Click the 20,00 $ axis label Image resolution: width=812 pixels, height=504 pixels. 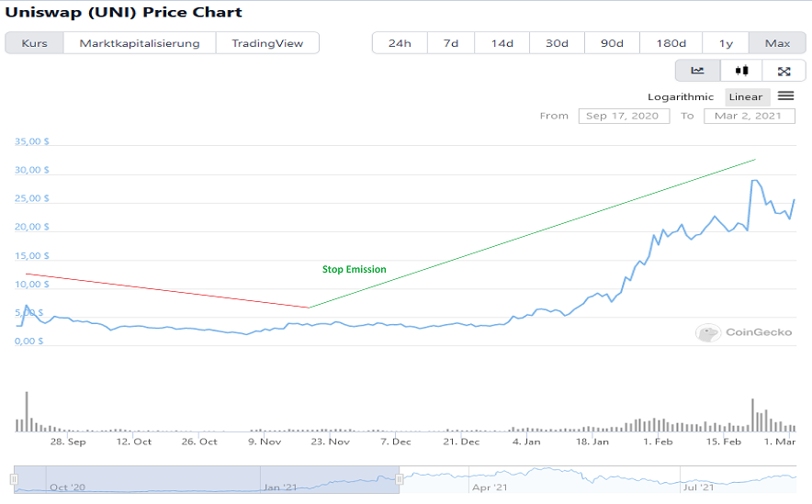coord(31,227)
